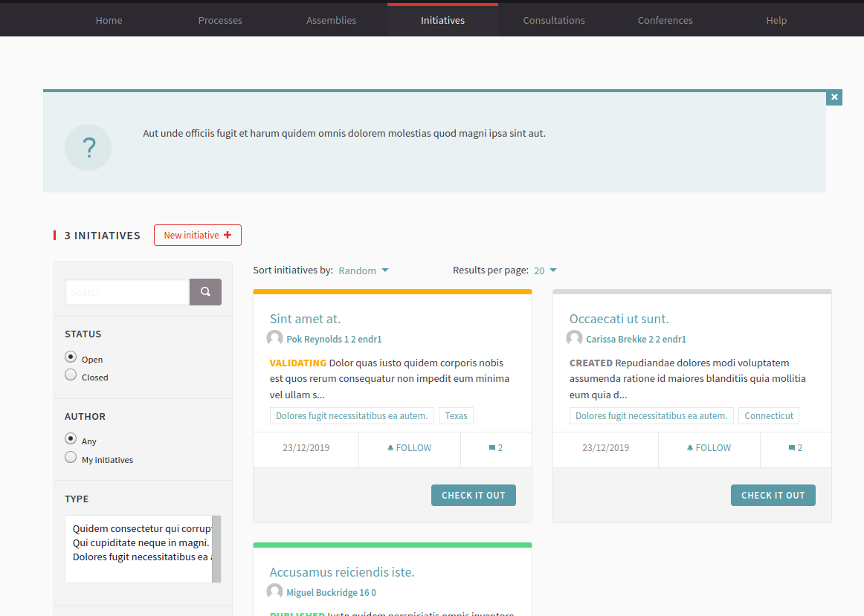Dismiss the announcement with the X icon
Viewport: 864px width, 616px height.
[x=834, y=97]
